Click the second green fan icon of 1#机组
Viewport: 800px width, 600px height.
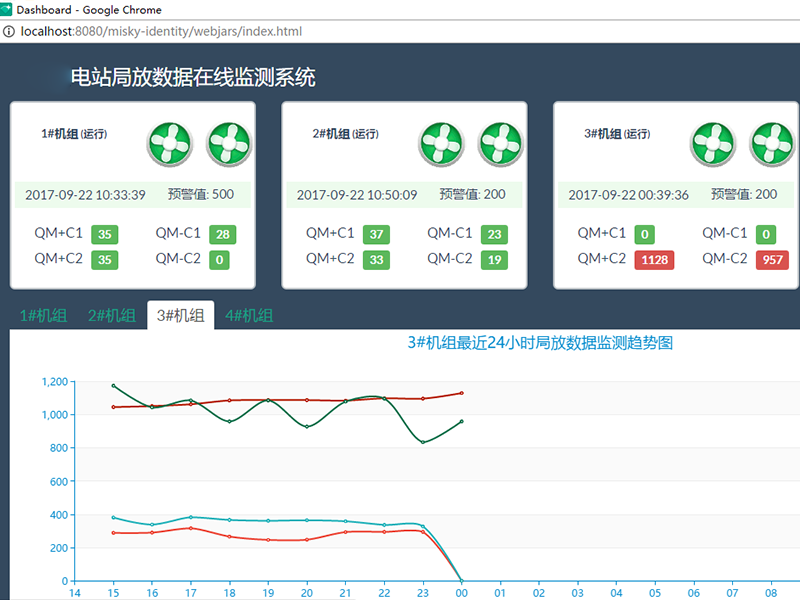pos(229,144)
